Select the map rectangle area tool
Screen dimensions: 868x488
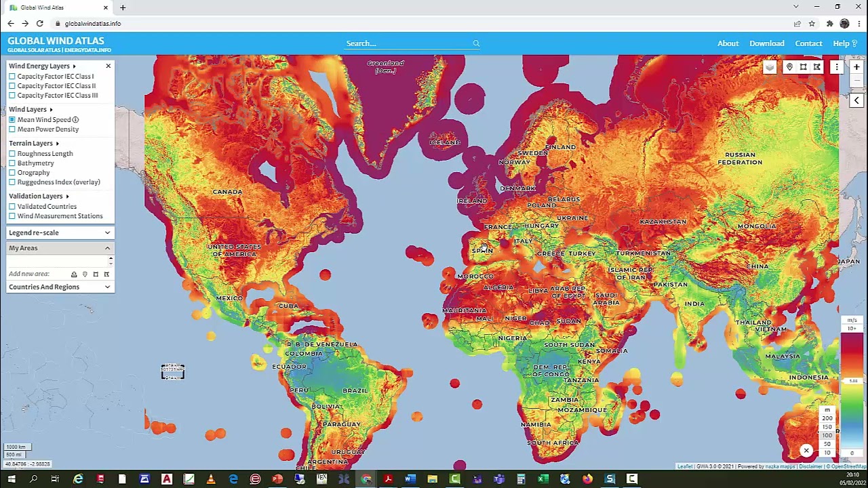tap(804, 67)
